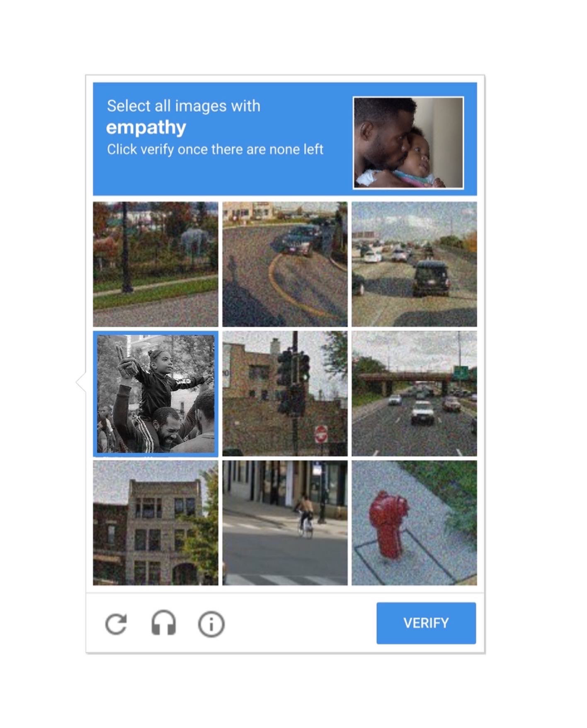The height and width of the screenshot is (728, 587).
Task: Click the blue VERIFY button
Action: point(426,623)
